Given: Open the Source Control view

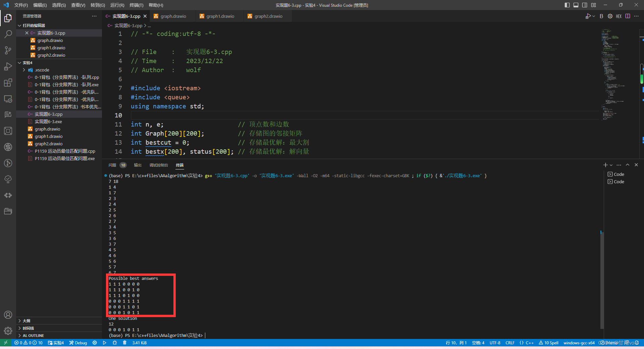Looking at the screenshot, I should (x=8, y=50).
